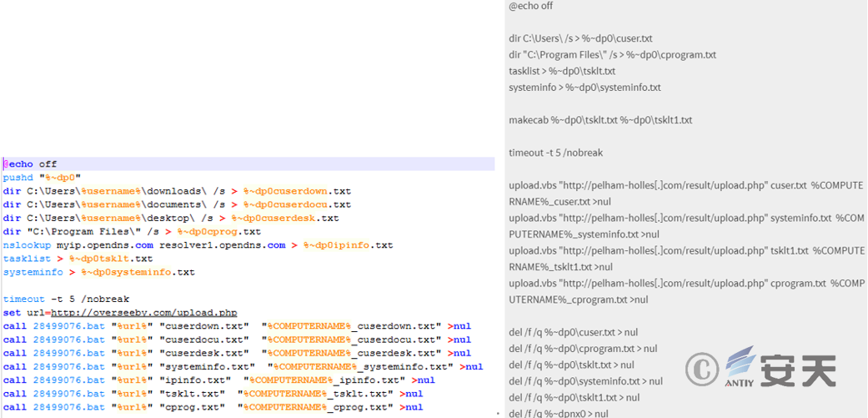Click the dir Program Files line writing cprogram.txt
Screen dimensions: 868x418
coord(613,55)
